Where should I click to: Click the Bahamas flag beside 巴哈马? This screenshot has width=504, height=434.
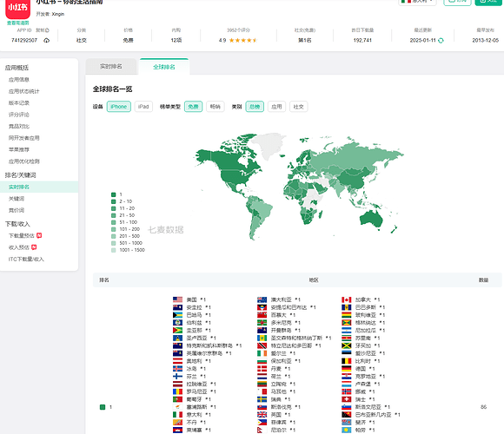(177, 315)
